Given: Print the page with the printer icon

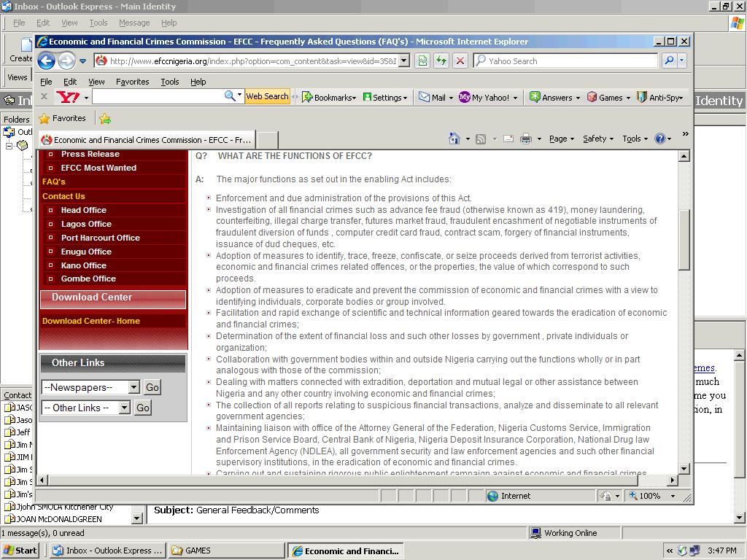Looking at the screenshot, I should [526, 139].
